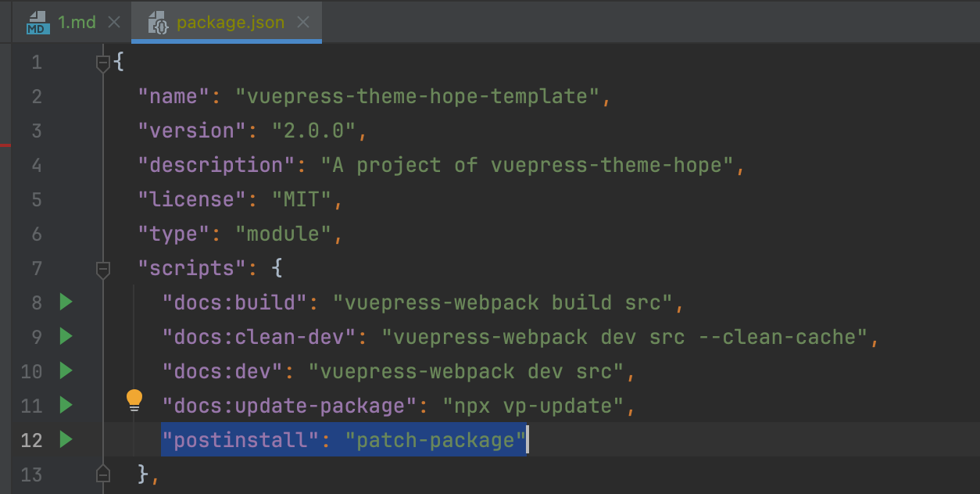Run docs:update-package script from gutter

66,406
